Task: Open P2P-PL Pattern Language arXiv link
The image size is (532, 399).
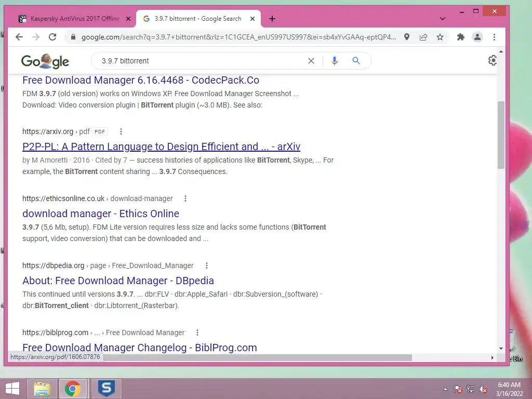Action: point(161,147)
